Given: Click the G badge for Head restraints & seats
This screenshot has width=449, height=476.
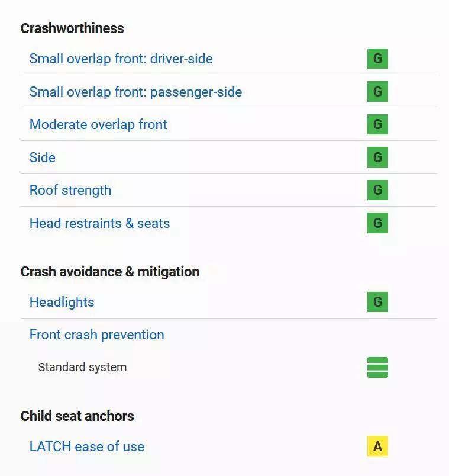Looking at the screenshot, I should [377, 223].
